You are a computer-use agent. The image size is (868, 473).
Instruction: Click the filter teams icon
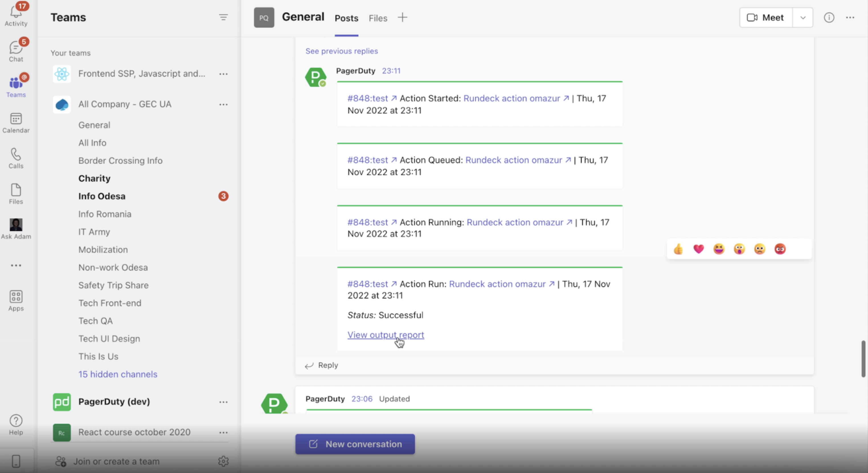223,17
